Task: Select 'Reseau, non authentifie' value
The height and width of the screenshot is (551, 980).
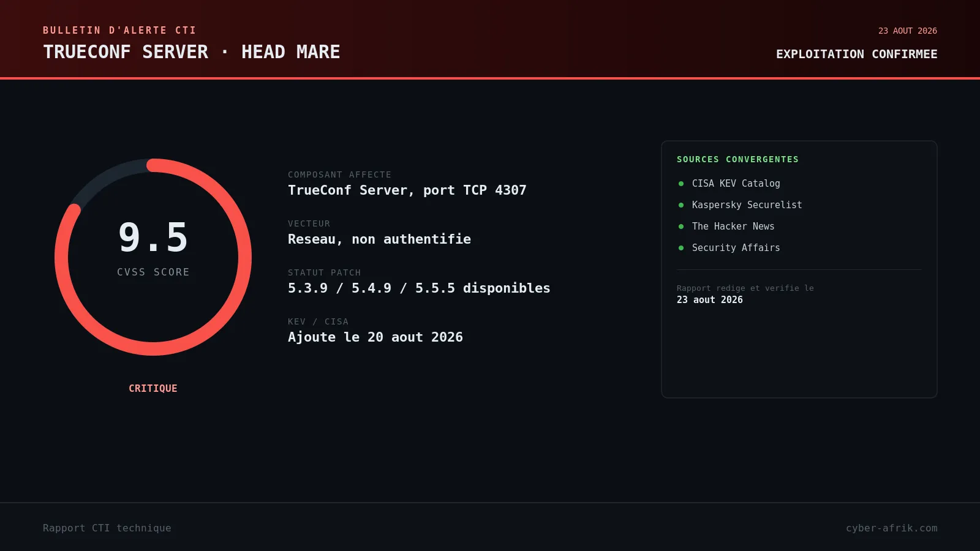Action: point(379,239)
